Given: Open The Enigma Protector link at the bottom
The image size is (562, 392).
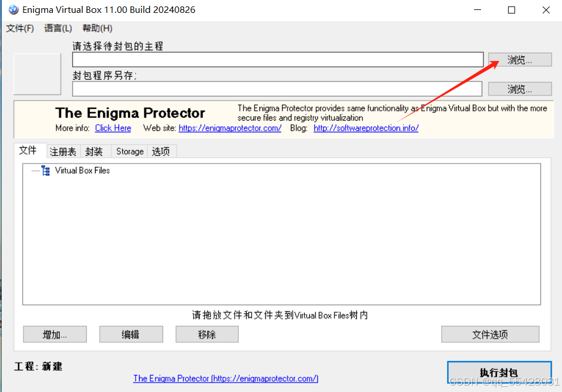Looking at the screenshot, I should click(226, 379).
